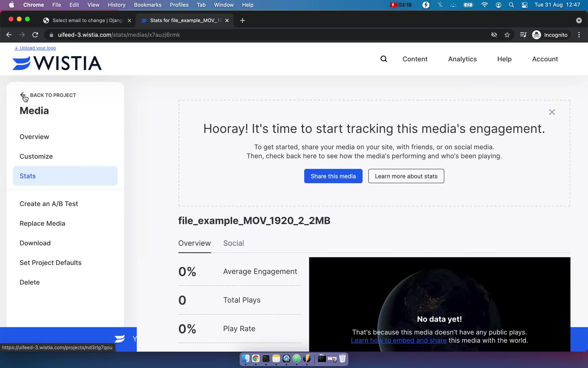Click Learn more about stats button
Image resolution: width=588 pixels, height=368 pixels.
pos(406,176)
